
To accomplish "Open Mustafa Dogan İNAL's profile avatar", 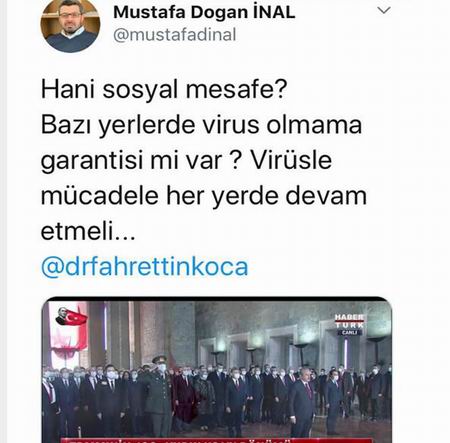I will (70, 25).
